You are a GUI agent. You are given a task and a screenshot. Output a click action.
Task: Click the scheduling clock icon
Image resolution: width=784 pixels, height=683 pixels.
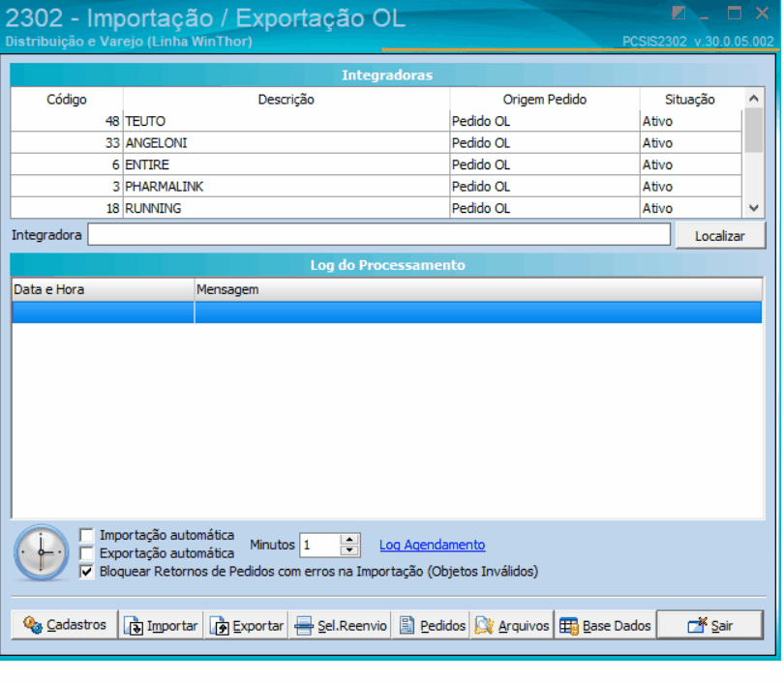41,552
